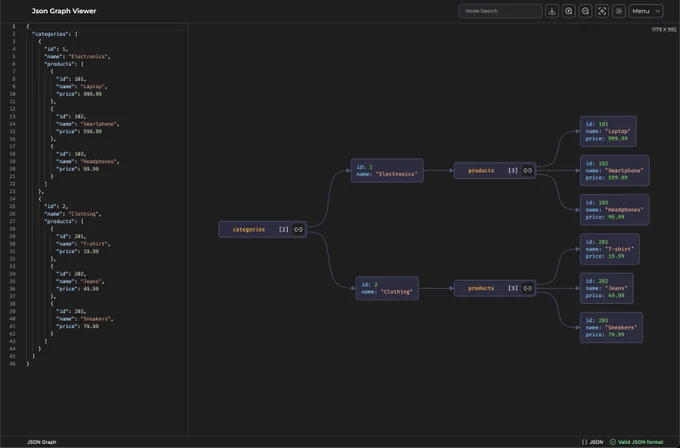
Task: Select the categories graph node
Action: tap(262, 229)
